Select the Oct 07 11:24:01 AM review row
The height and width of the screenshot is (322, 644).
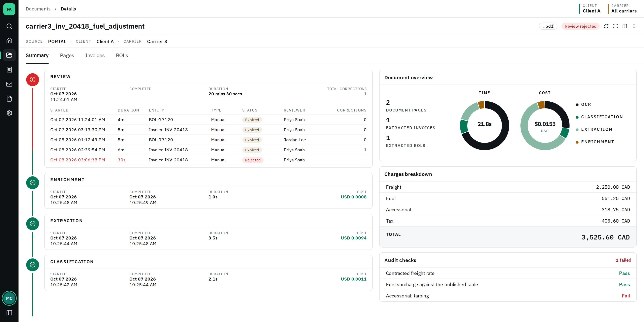coord(208,120)
